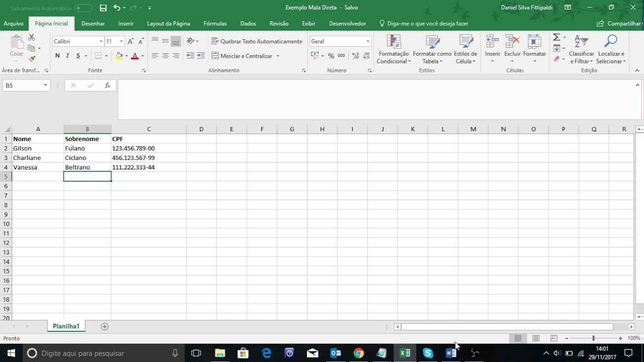Screen dimensions: 644x362
Task: Click the Cut scissors icon
Action: [32, 38]
